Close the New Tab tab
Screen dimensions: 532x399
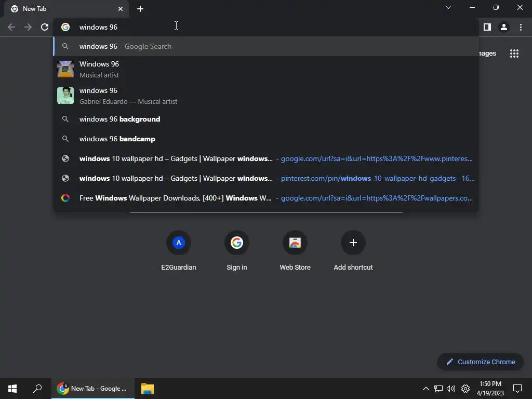pos(121,9)
